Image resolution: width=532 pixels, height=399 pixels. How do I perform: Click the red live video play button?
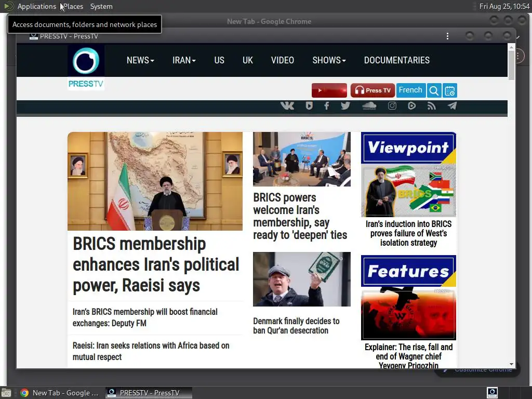click(x=329, y=90)
